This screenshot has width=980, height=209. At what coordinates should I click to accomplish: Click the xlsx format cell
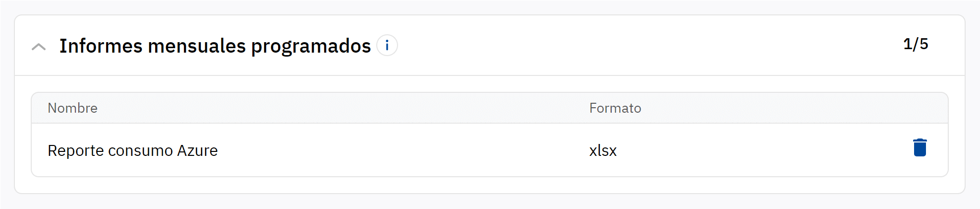pos(603,150)
